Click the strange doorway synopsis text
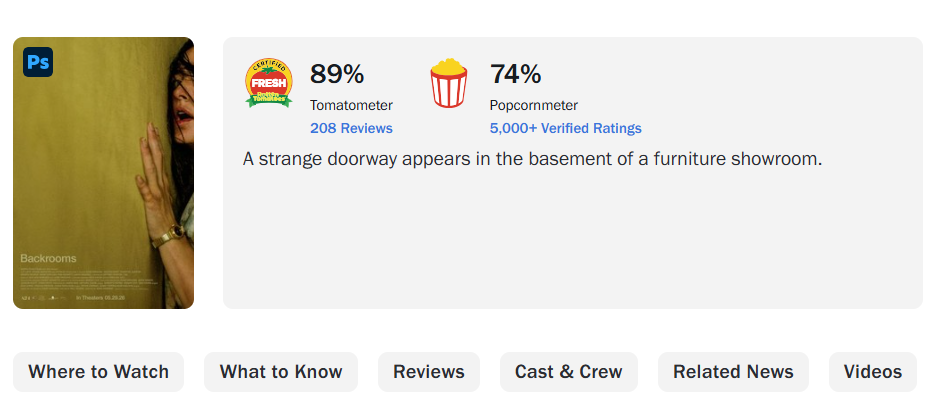The width and height of the screenshot is (946, 401). pyautogui.click(x=532, y=159)
